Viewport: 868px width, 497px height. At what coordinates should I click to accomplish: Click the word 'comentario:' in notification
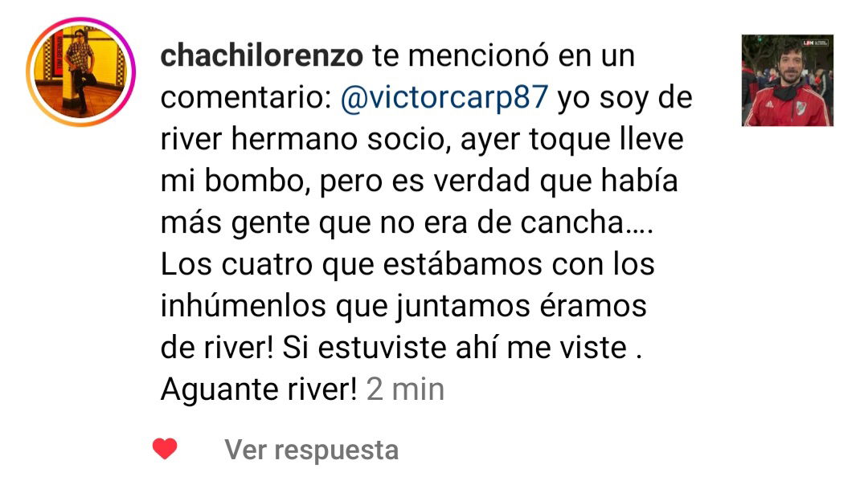coord(246,98)
